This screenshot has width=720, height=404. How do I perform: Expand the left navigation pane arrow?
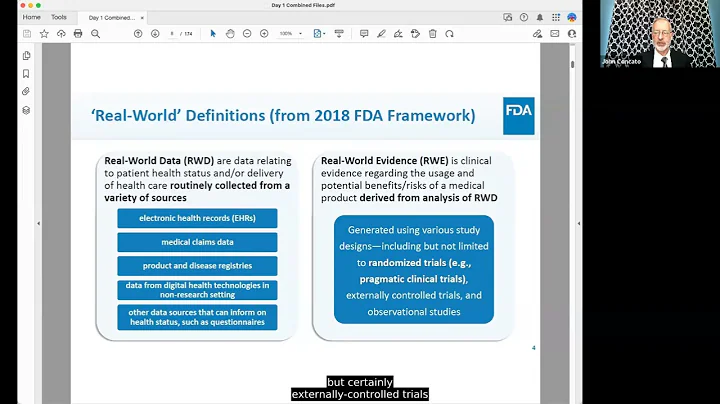coord(39,224)
